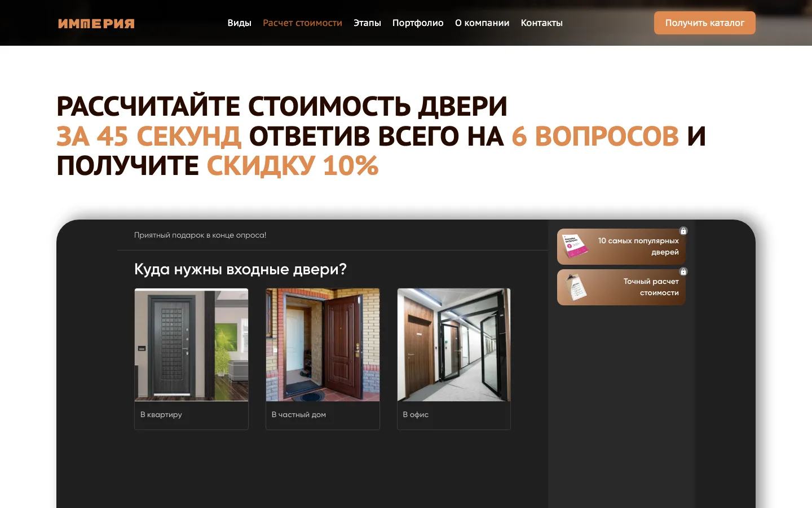Select the office door photo
Viewport: 812px width, 508px height.
click(454, 345)
